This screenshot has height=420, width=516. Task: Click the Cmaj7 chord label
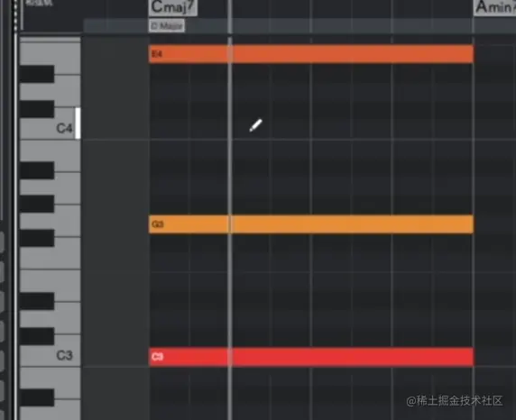tap(173, 7)
